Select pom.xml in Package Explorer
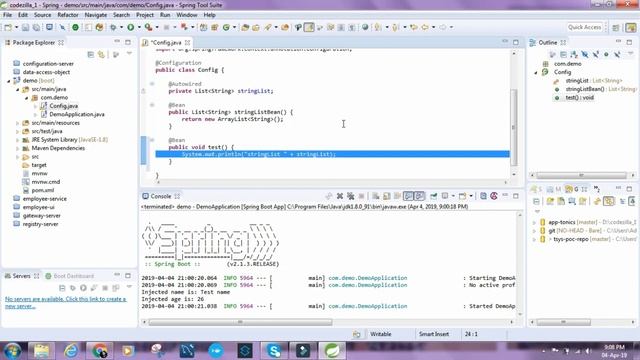 (42, 190)
